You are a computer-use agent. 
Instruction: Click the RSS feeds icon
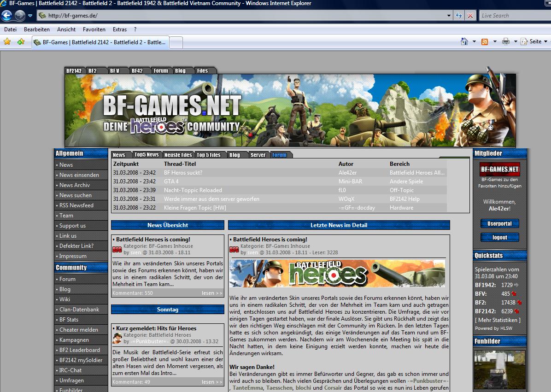pyautogui.click(x=485, y=42)
